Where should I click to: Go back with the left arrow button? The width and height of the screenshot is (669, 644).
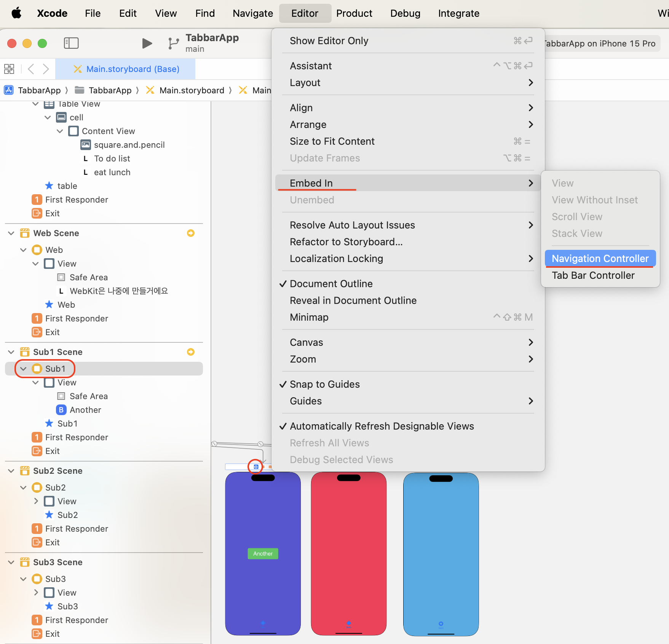(x=31, y=69)
